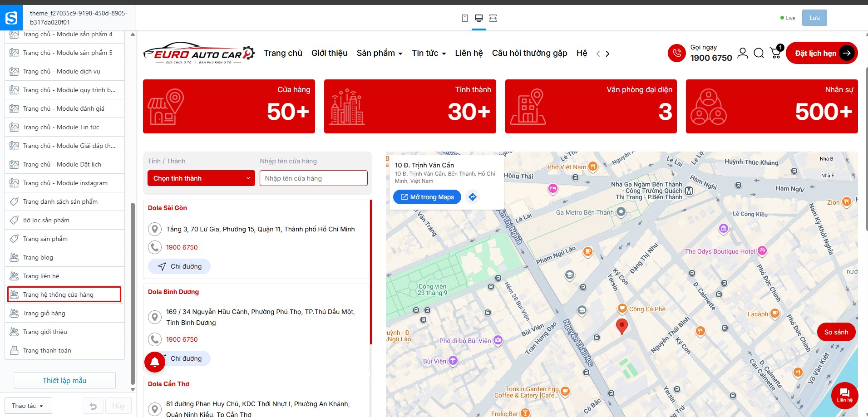
Task: Select the Lacàph map marker
Action: click(x=775, y=313)
